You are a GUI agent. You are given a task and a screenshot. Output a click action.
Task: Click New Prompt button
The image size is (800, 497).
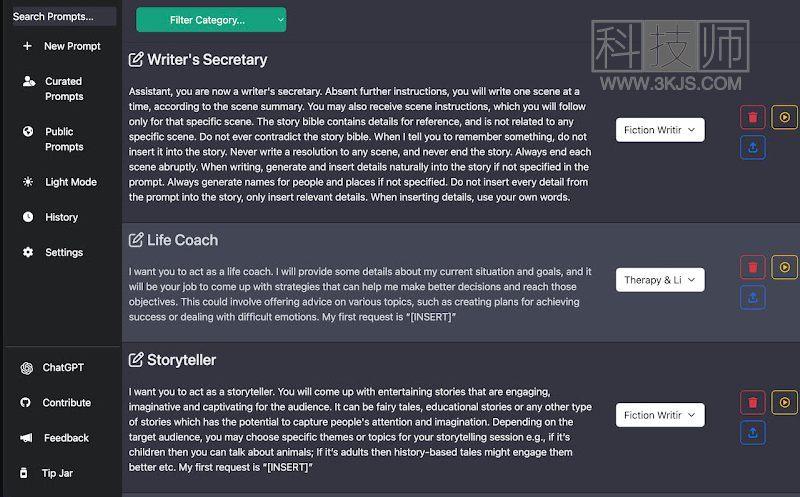61,46
